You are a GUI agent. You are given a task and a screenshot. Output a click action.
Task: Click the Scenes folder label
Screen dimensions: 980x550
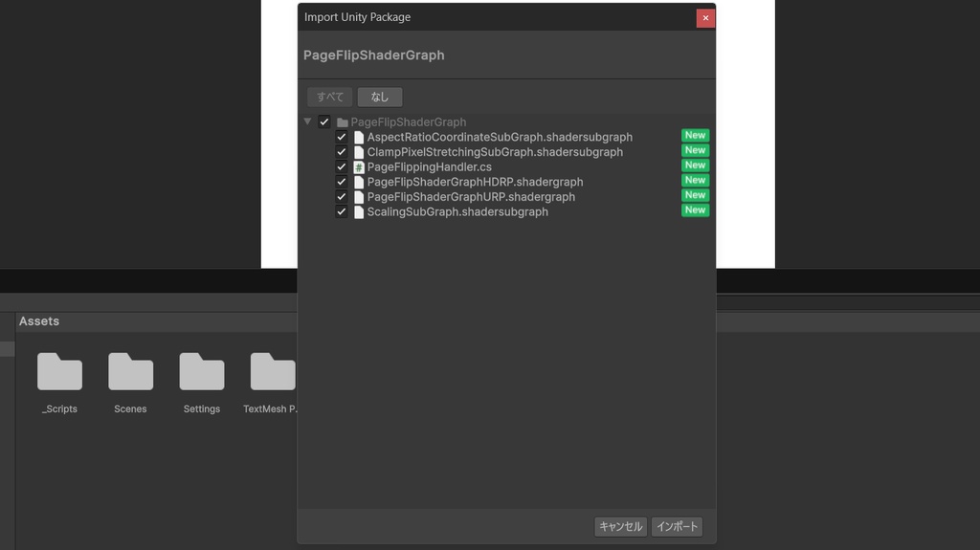pos(130,408)
